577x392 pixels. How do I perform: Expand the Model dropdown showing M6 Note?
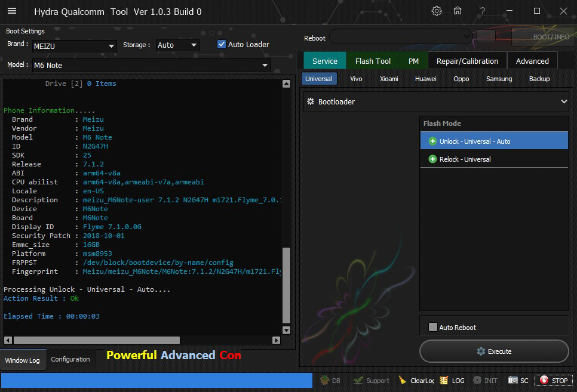tap(265, 65)
